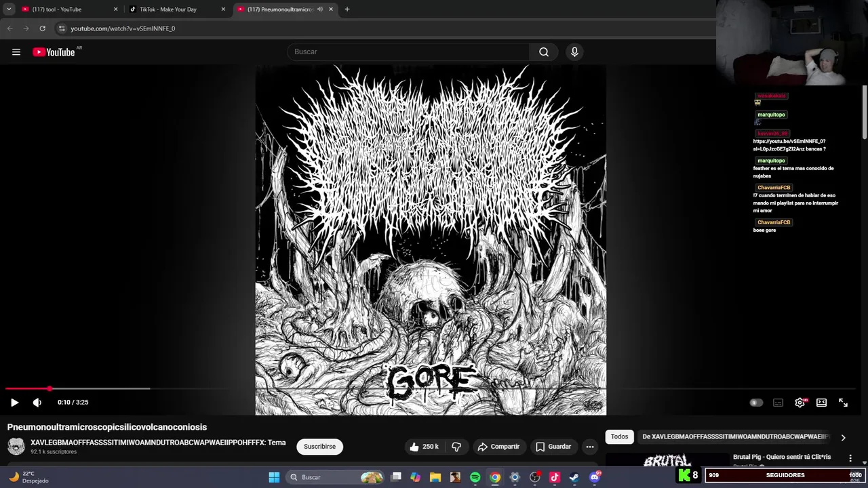The width and height of the screenshot is (868, 488).
Task: Click the search magnifier button
Action: pos(544,52)
